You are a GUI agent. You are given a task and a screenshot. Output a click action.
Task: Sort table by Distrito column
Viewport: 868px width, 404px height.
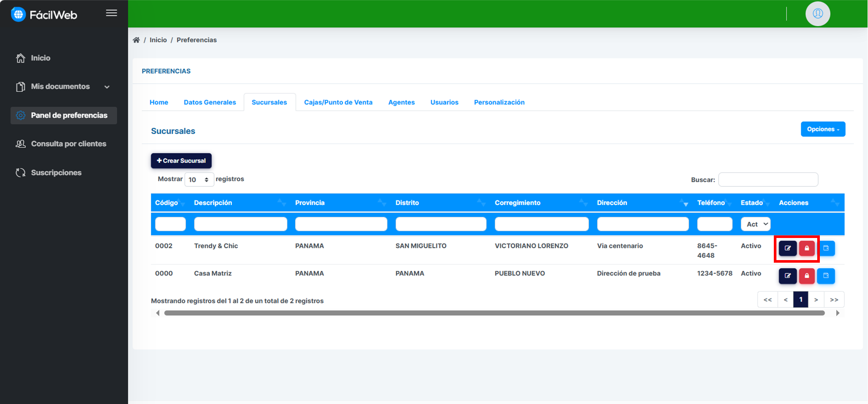click(x=441, y=203)
